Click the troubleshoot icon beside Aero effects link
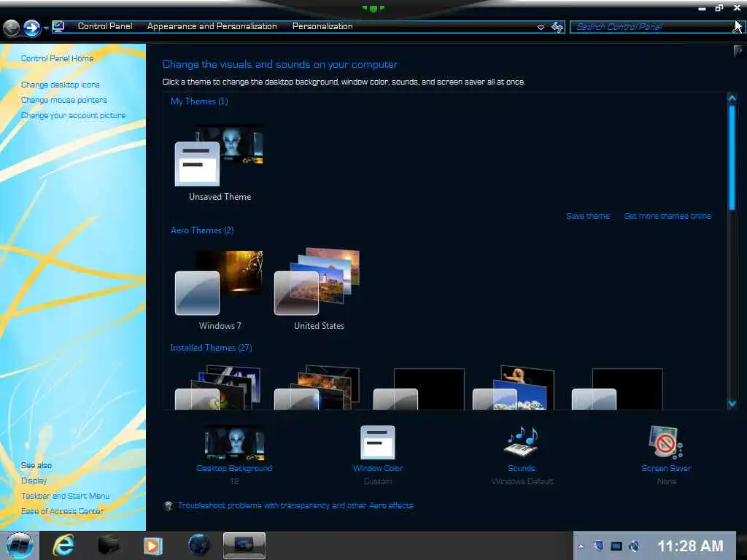This screenshot has width=747, height=560. pyautogui.click(x=169, y=506)
